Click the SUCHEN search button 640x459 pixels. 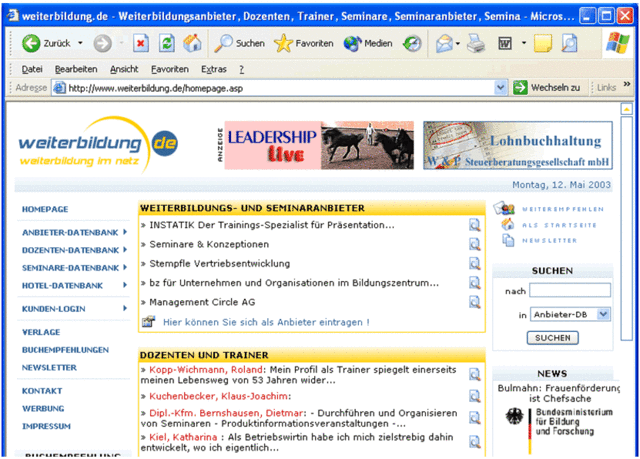pos(553,338)
